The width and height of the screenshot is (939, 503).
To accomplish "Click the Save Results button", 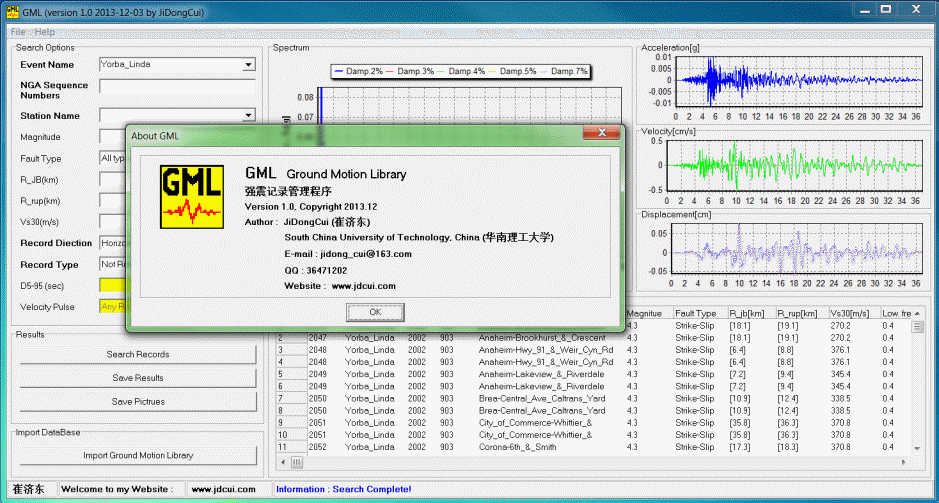I will [138, 378].
